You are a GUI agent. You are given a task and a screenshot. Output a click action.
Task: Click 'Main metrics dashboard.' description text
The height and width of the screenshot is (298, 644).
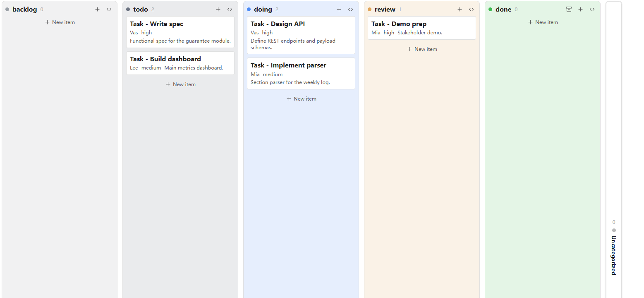(x=194, y=68)
